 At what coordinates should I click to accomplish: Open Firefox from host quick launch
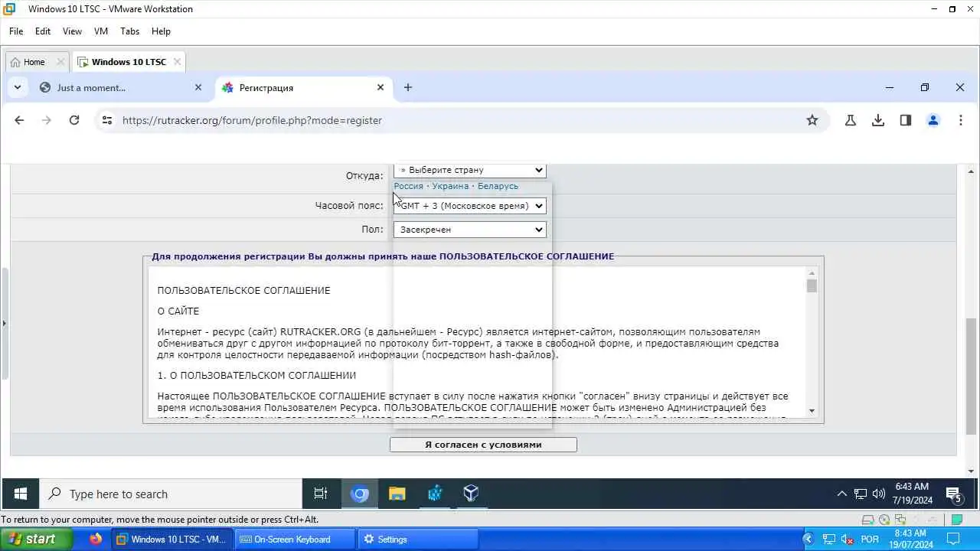coord(95,540)
